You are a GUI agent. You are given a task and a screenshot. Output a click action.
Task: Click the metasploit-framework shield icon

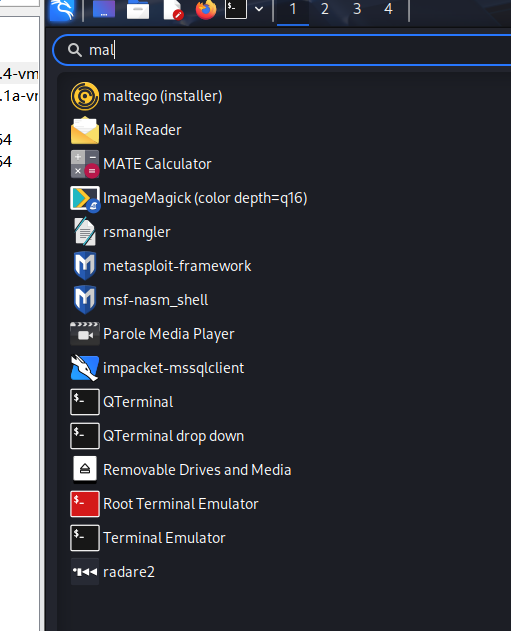click(85, 266)
